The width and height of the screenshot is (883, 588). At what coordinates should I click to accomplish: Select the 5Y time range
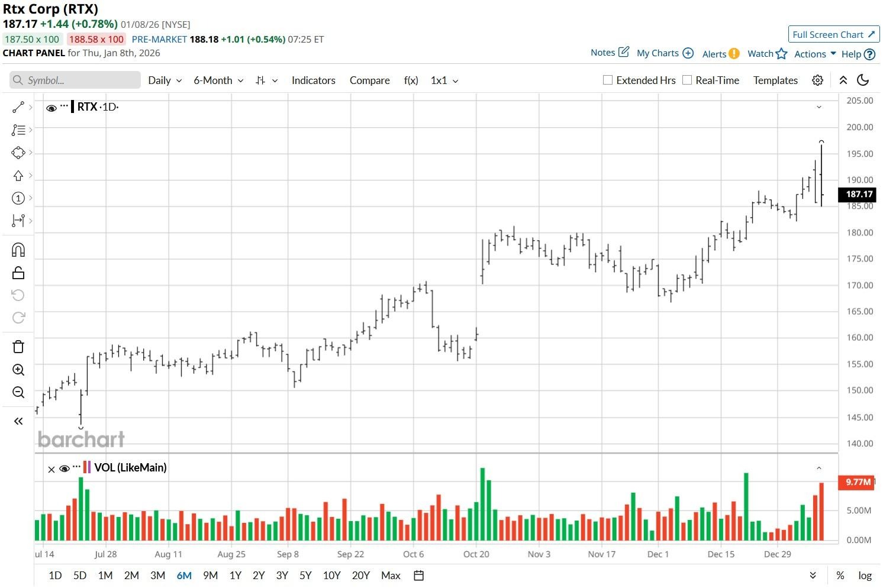pyautogui.click(x=305, y=576)
